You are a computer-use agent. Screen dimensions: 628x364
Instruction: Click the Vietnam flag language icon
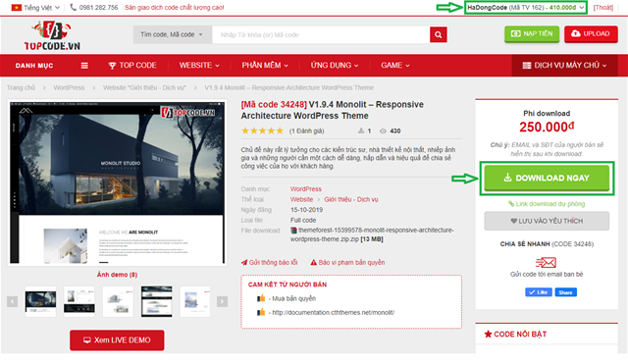(17, 7)
